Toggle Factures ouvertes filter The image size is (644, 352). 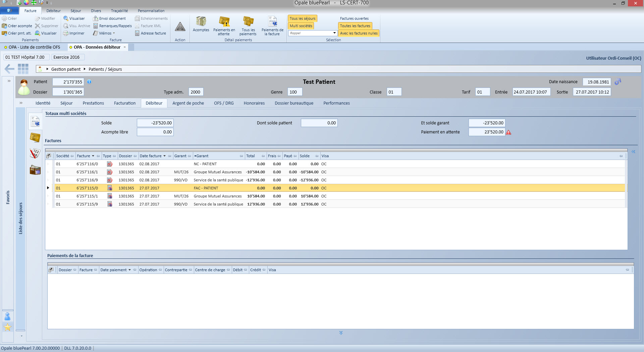pyautogui.click(x=354, y=18)
